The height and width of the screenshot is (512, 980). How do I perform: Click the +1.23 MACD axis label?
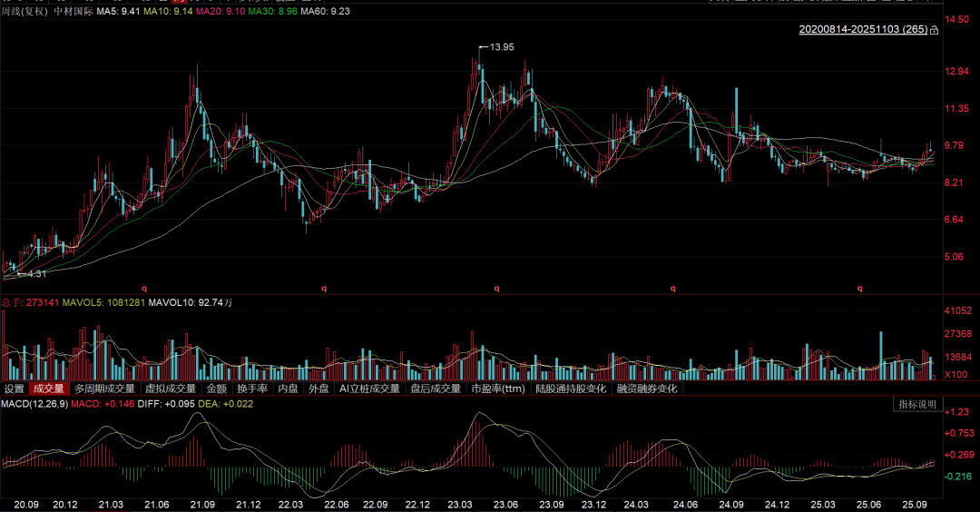tap(956, 412)
